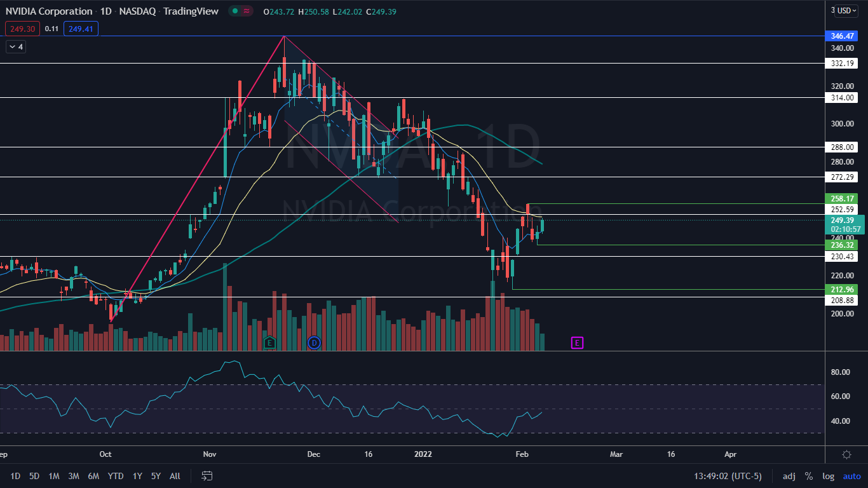
Task: Toggle the adj price adjustment option
Action: (x=789, y=476)
